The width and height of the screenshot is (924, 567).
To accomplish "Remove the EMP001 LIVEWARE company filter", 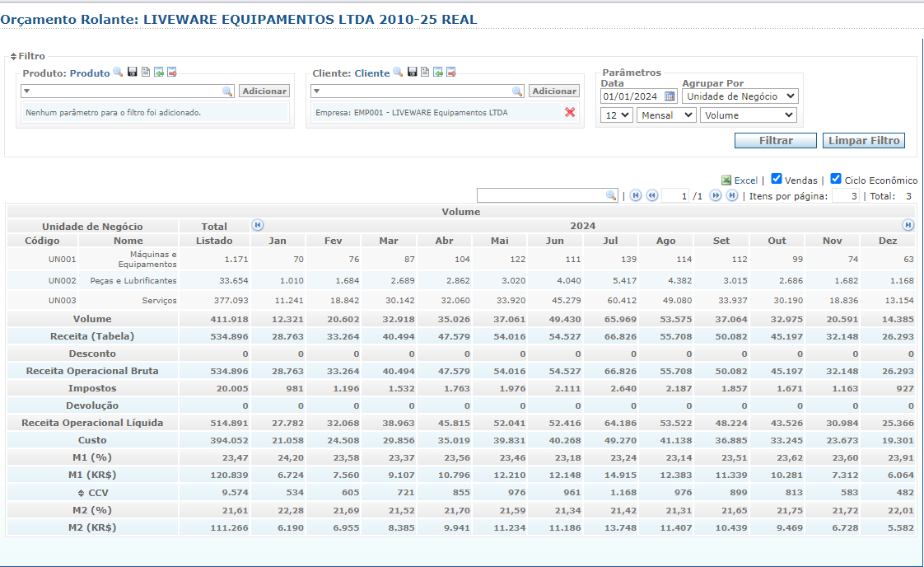I will (x=570, y=112).
